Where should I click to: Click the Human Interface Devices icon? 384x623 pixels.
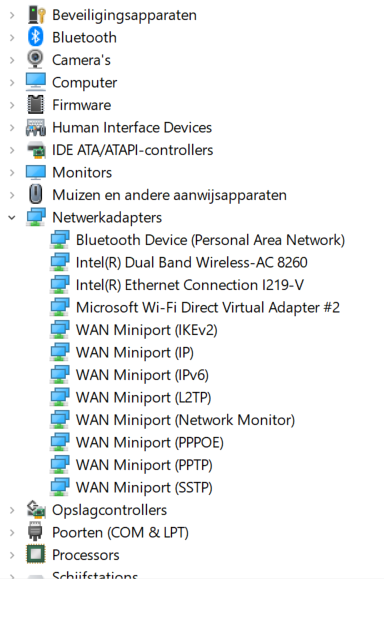(36, 127)
